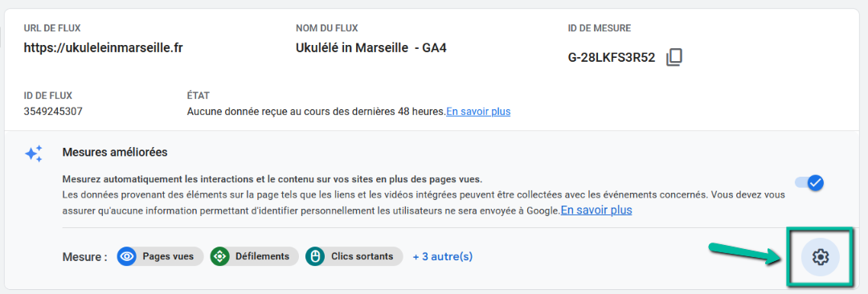Click the Clics sortants chip label

[362, 256]
